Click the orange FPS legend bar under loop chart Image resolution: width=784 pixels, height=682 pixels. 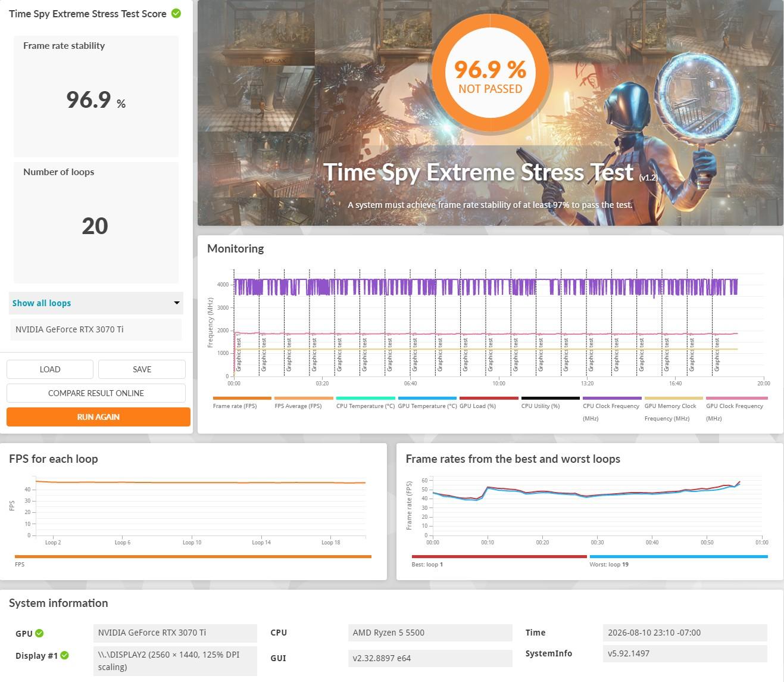tap(193, 557)
